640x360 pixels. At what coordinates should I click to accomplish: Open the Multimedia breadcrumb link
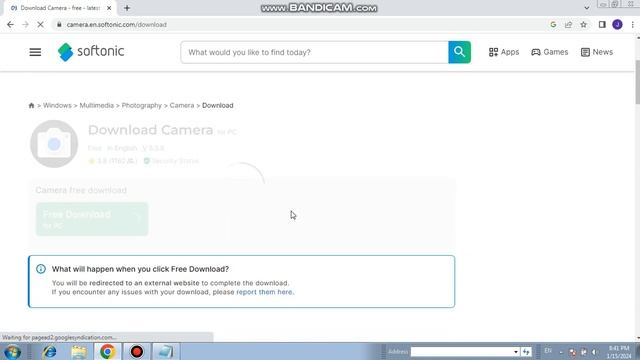click(96, 105)
